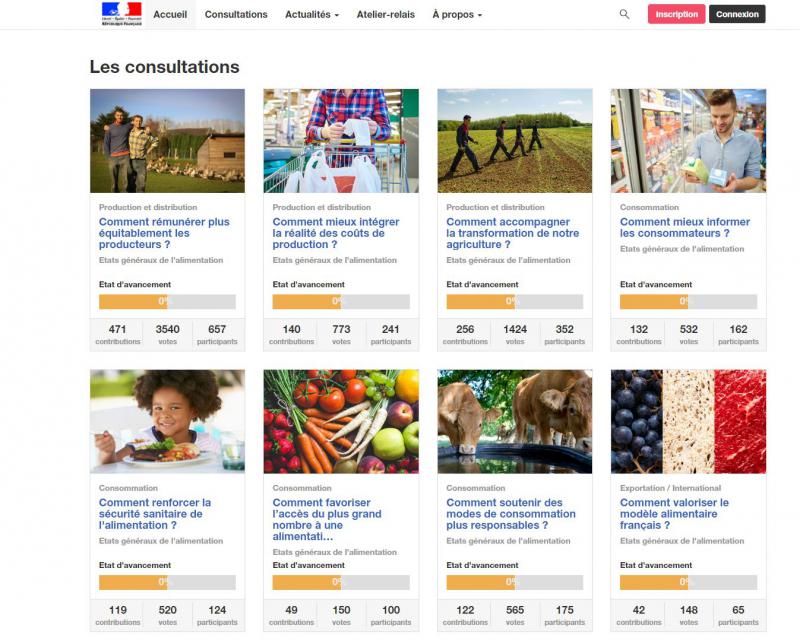
Task: Go to the Consultations menu item
Action: (236, 15)
